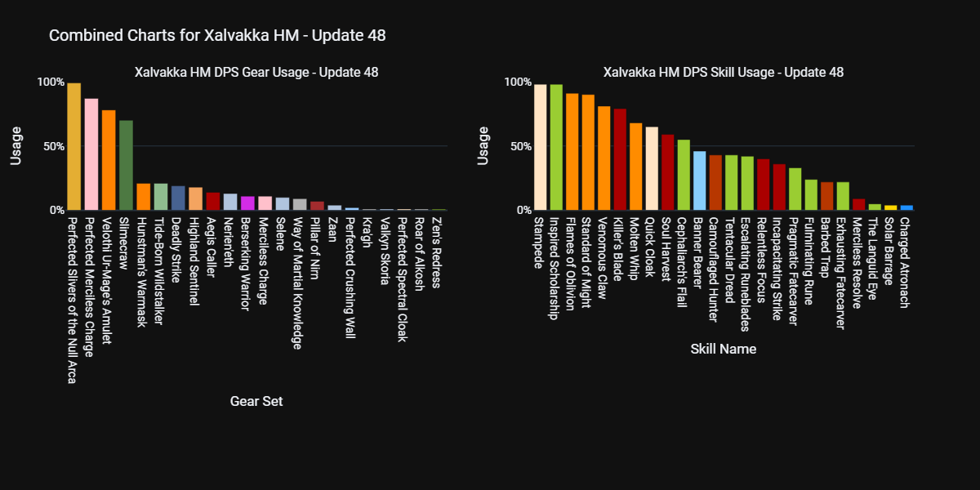Click the 'Gear Set' x-axis title
This screenshot has height=490, width=980.
click(256, 401)
